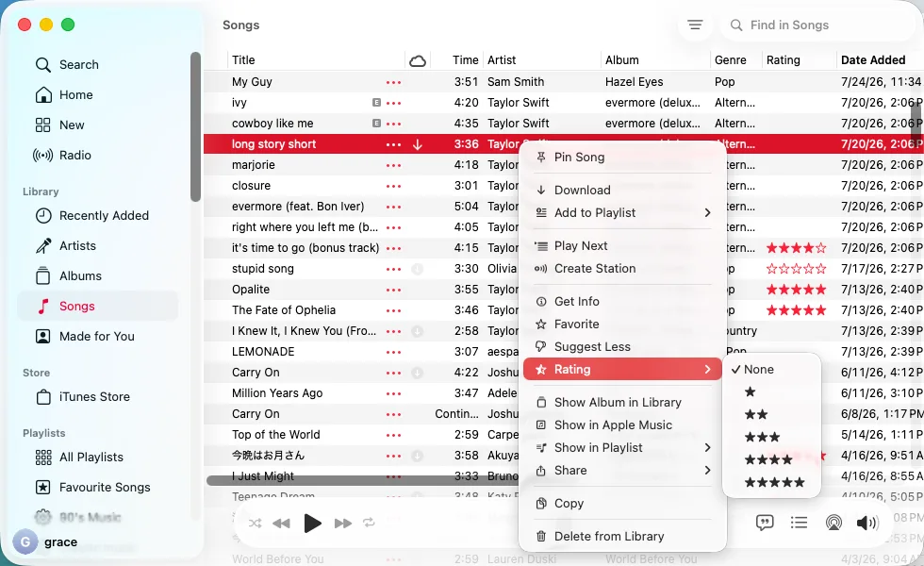The height and width of the screenshot is (566, 924).
Task: Open Made for You
Action: coord(85,337)
